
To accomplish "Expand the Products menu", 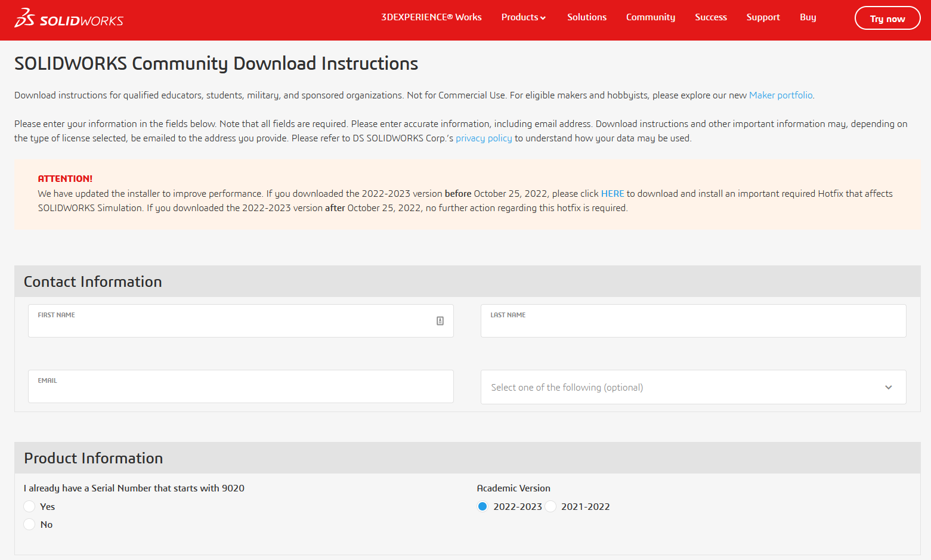I will (524, 17).
